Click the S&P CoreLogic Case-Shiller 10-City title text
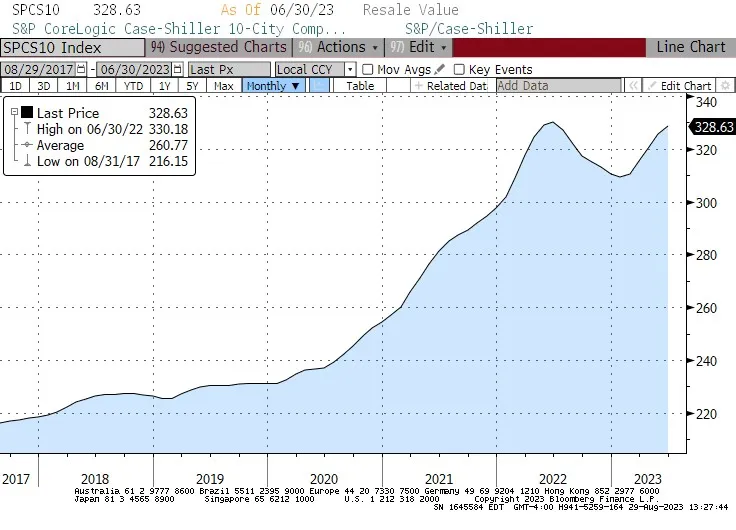Screen dimensions: 736x530 click(x=179, y=29)
